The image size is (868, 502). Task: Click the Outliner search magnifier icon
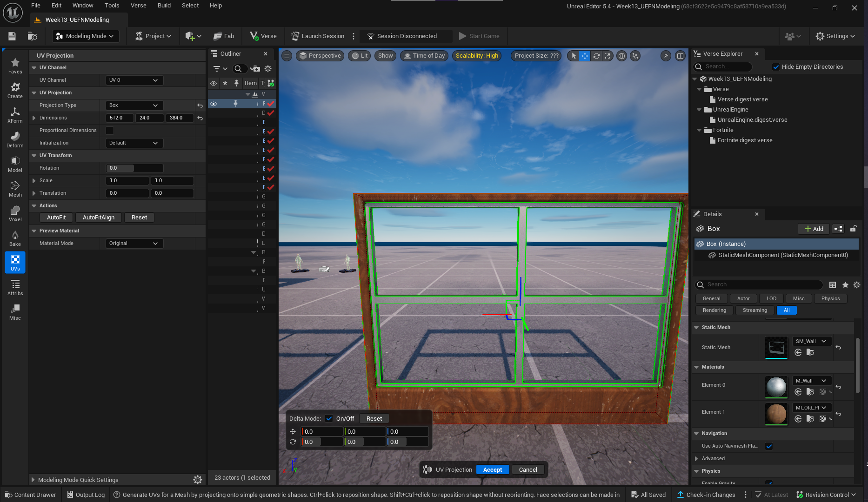238,69
